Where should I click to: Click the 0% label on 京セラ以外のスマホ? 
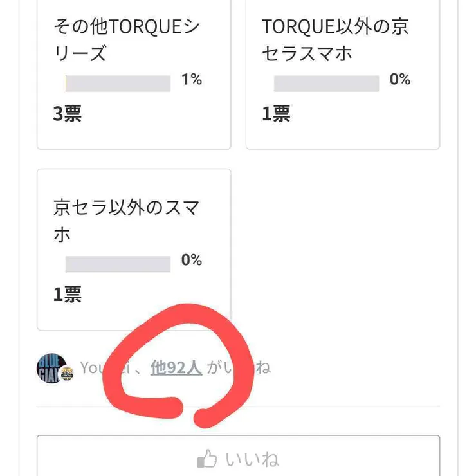(191, 260)
